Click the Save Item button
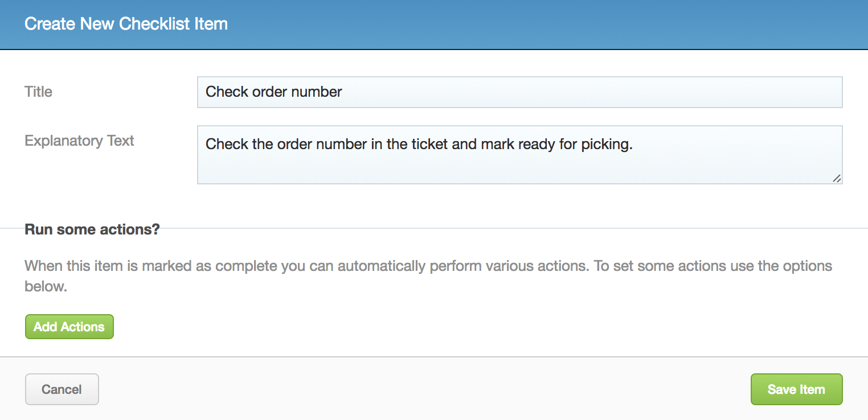This screenshot has height=420, width=868. [796, 389]
